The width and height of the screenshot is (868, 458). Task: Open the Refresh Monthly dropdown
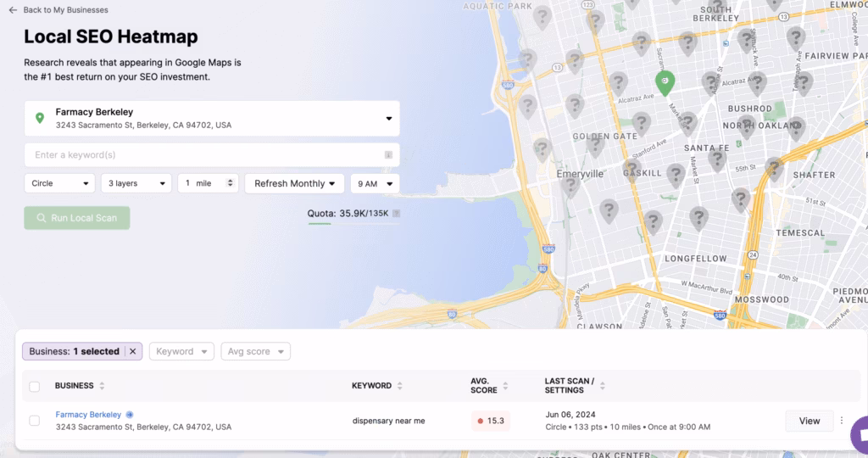coord(294,183)
